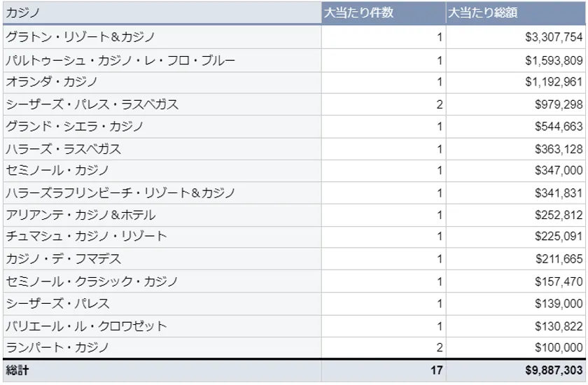Select the $347,000 amount cell
This screenshot has height=385, width=588.
(559, 171)
